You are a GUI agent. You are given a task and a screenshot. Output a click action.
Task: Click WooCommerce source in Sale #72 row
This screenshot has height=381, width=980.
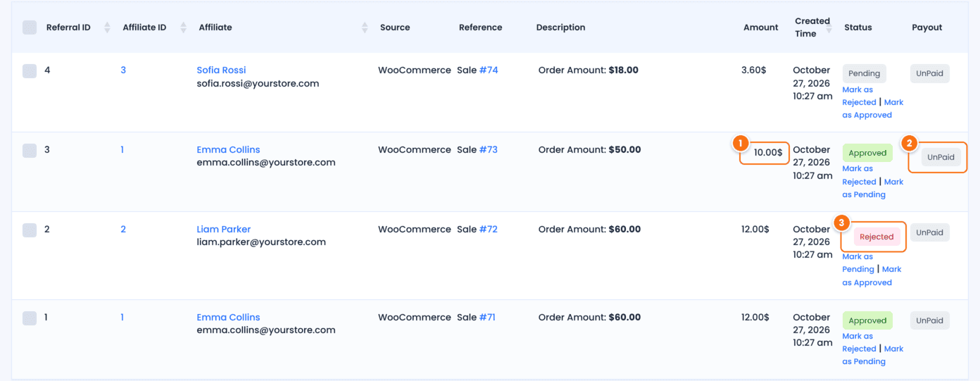point(415,229)
